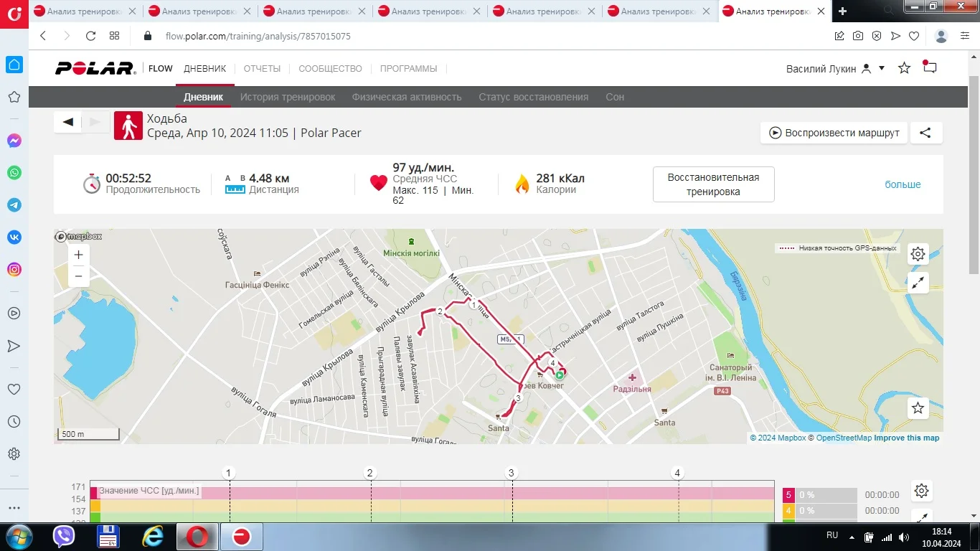This screenshot has height=551, width=980.
Task: Open Telegram in the sidebar
Action: click(x=14, y=205)
